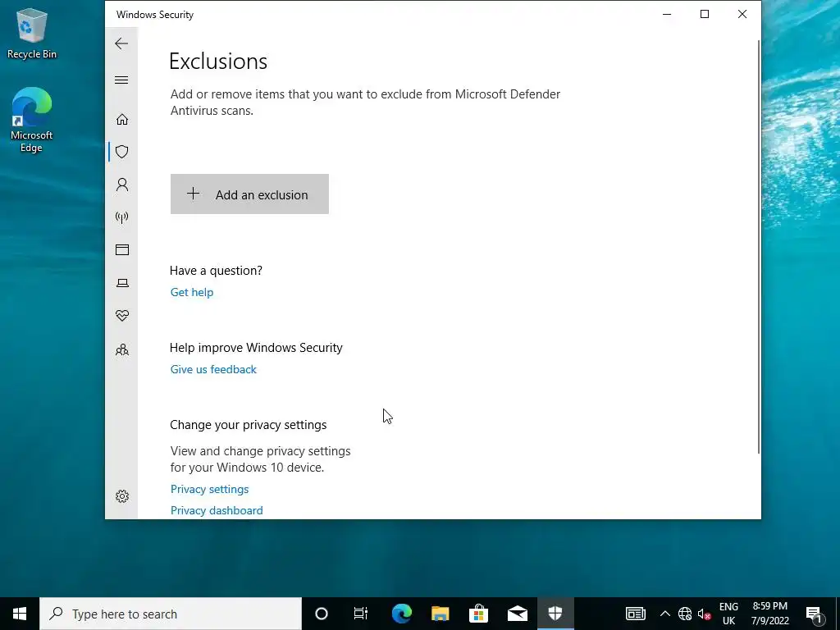Open Settings gear in Windows Security sidebar
This screenshot has height=630, width=840.
[122, 496]
